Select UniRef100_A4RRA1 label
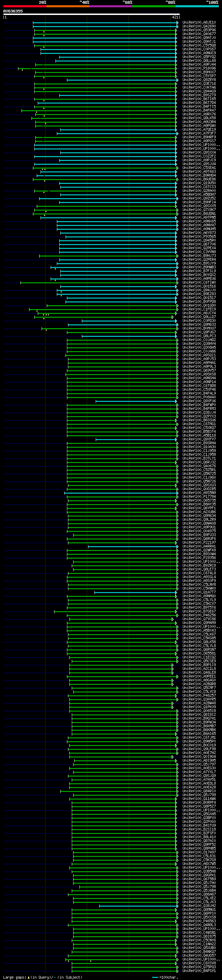Image resolution: width=222 pixels, height=980 pixels. (199, 546)
